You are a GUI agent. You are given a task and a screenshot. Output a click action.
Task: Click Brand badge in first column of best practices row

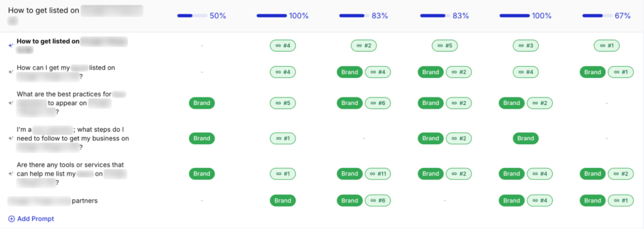coord(202,103)
